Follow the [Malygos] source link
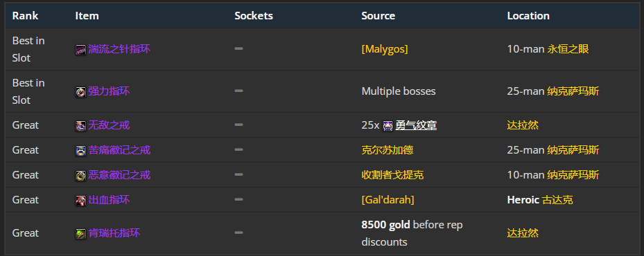 pyautogui.click(x=385, y=49)
